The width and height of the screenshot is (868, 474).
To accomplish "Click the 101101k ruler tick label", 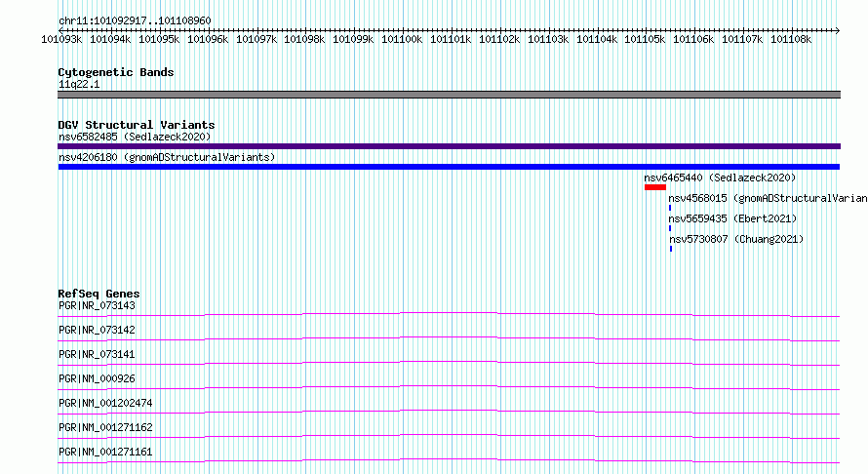I will (451, 39).
